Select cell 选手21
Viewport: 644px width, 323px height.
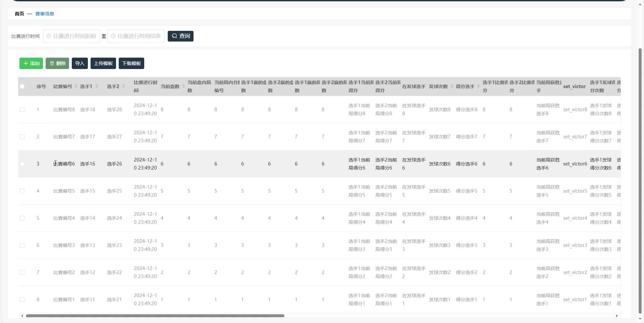click(x=114, y=300)
